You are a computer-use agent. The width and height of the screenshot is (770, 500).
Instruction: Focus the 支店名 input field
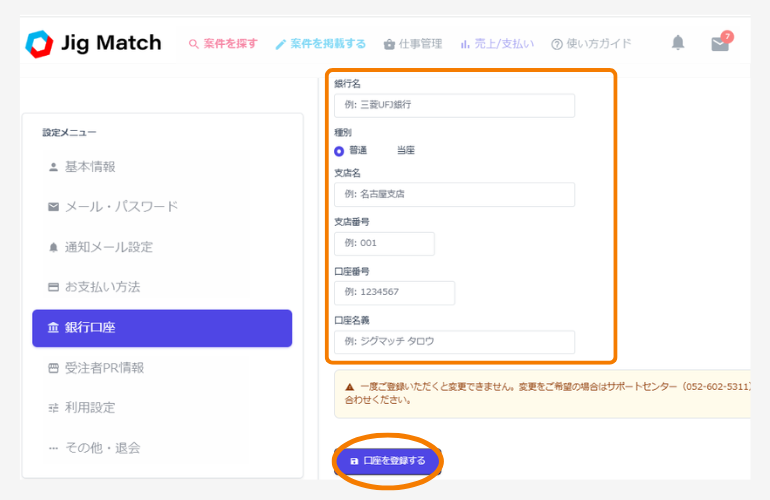[x=454, y=194]
